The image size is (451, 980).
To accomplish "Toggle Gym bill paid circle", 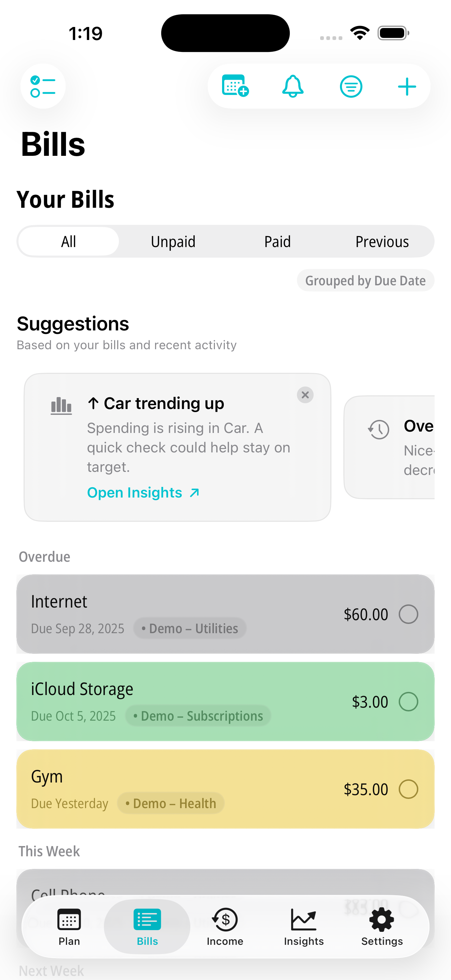I will (408, 789).
